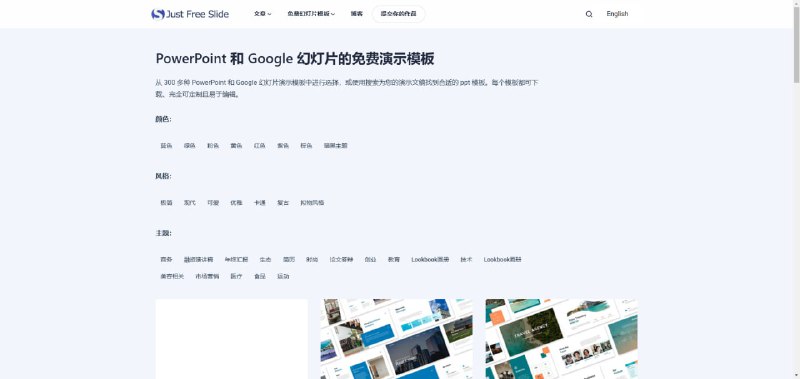Open the 博客 nav link
This screenshot has width=800, height=379.
pyautogui.click(x=357, y=14)
